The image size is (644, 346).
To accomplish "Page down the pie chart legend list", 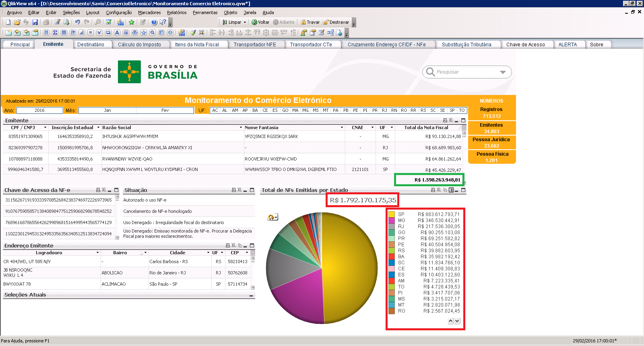I will pos(457,321).
